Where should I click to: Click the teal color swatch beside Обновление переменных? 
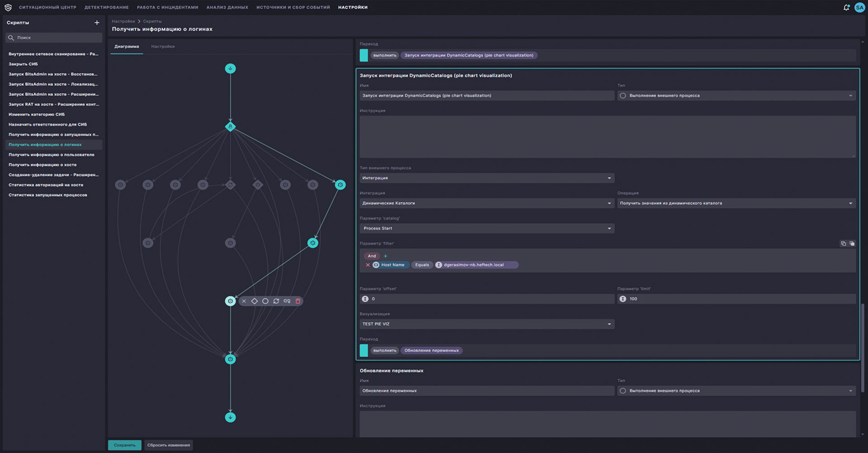[x=364, y=351]
